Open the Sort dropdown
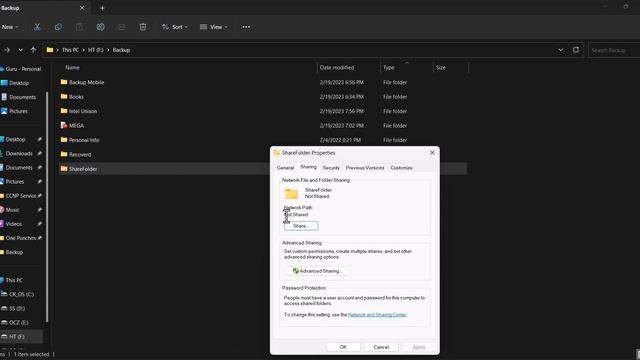This screenshot has width=640, height=360. click(175, 27)
